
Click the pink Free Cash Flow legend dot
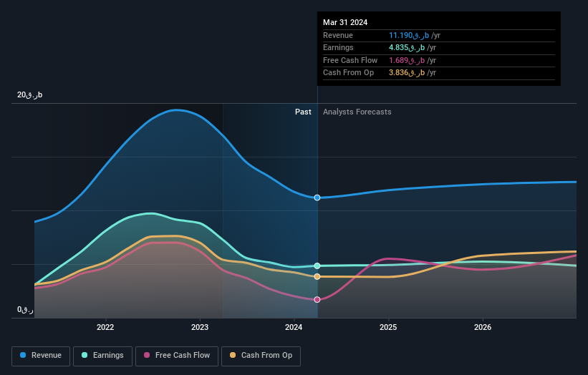147,355
